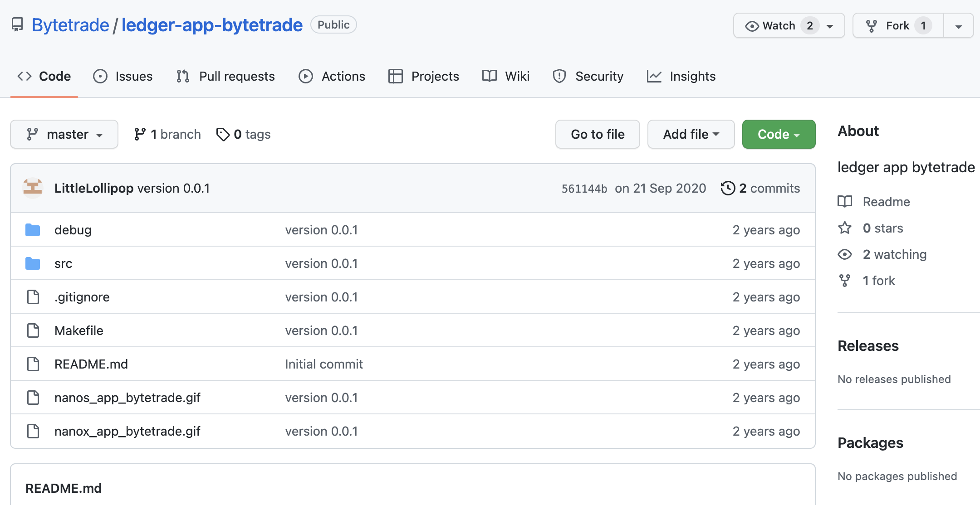Viewport: 980px width, 505px height.
Task: Click the star icon next to 0 stars
Action: 845,228
